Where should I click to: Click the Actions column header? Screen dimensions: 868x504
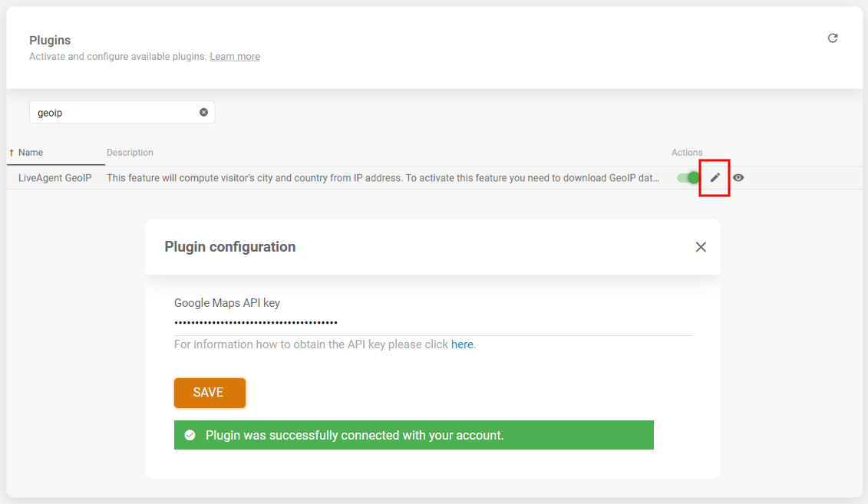(687, 153)
